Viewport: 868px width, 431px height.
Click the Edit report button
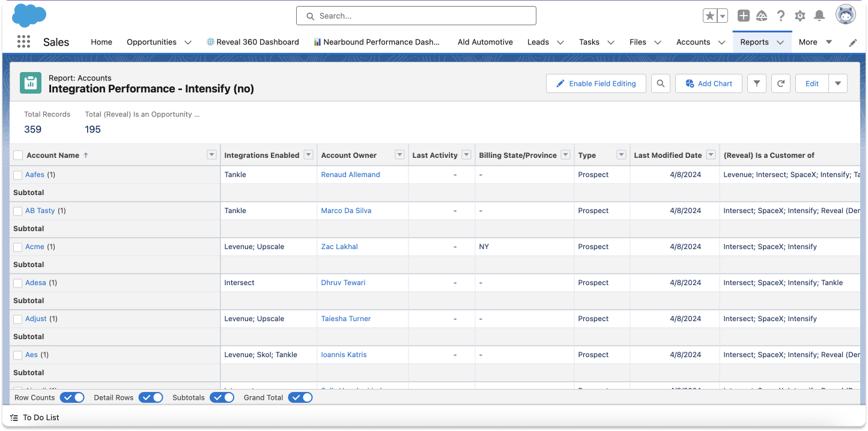(x=812, y=83)
